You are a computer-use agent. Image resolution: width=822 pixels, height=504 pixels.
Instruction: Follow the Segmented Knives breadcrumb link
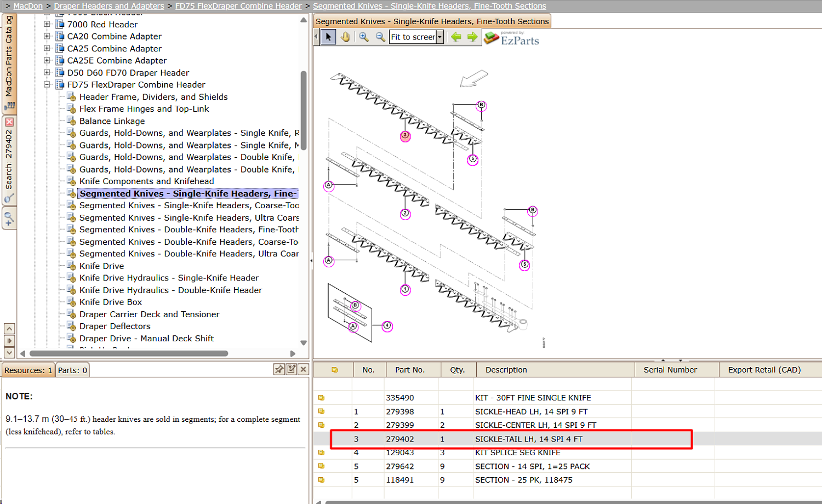430,6
